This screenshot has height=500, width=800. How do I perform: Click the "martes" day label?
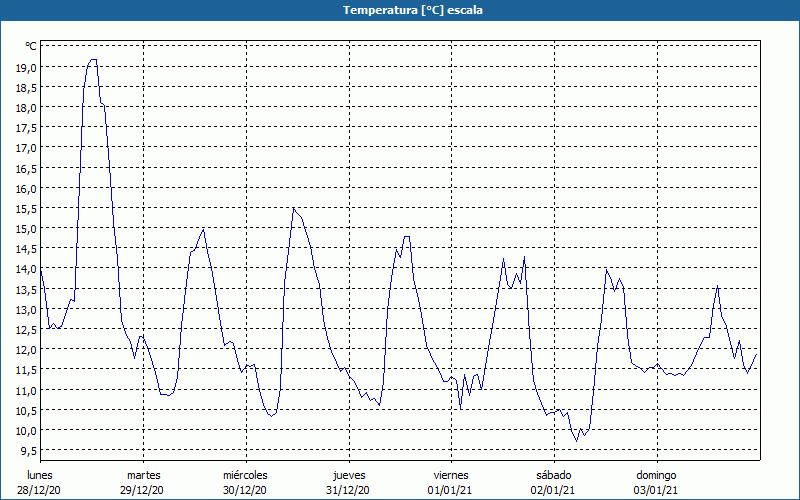pyautogui.click(x=144, y=475)
